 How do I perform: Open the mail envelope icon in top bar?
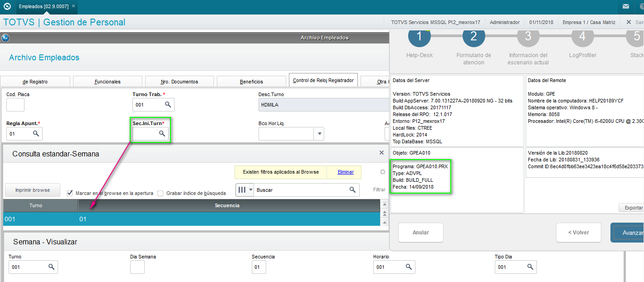pyautogui.click(x=626, y=6)
